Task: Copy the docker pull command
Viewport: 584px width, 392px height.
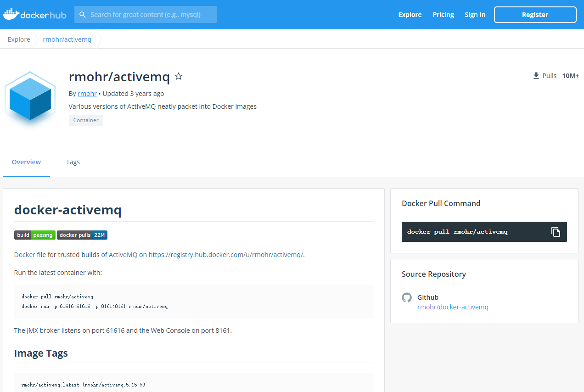Action: (556, 232)
